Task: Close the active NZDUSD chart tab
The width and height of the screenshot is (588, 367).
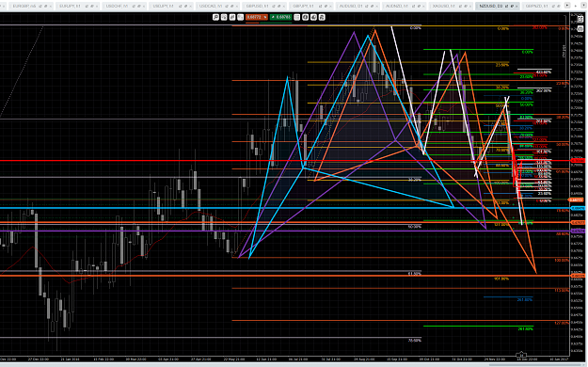Action: [x=516, y=6]
